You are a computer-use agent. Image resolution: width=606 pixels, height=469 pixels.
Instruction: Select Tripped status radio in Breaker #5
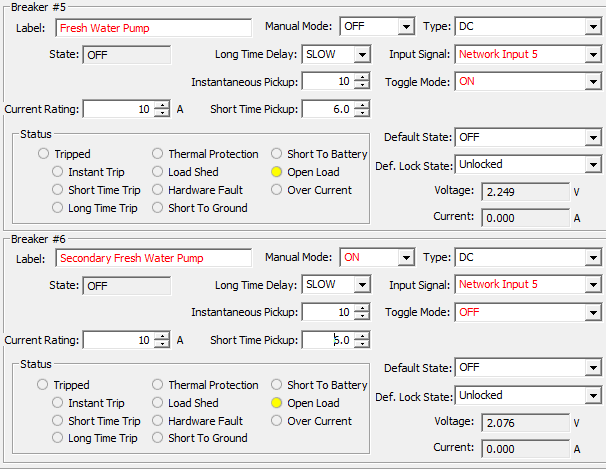click(x=43, y=154)
